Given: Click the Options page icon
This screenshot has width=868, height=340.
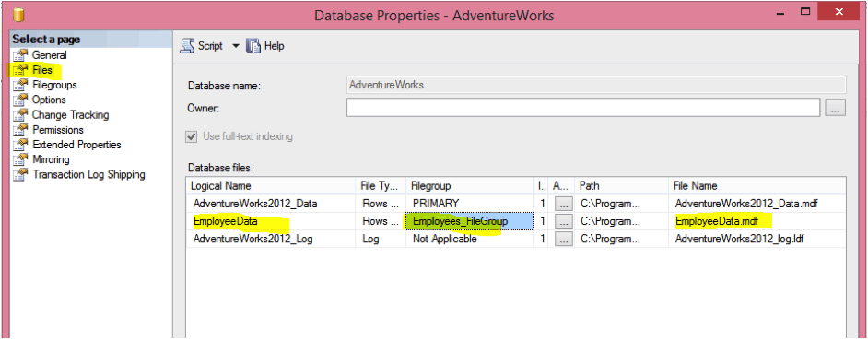Looking at the screenshot, I should point(20,100).
